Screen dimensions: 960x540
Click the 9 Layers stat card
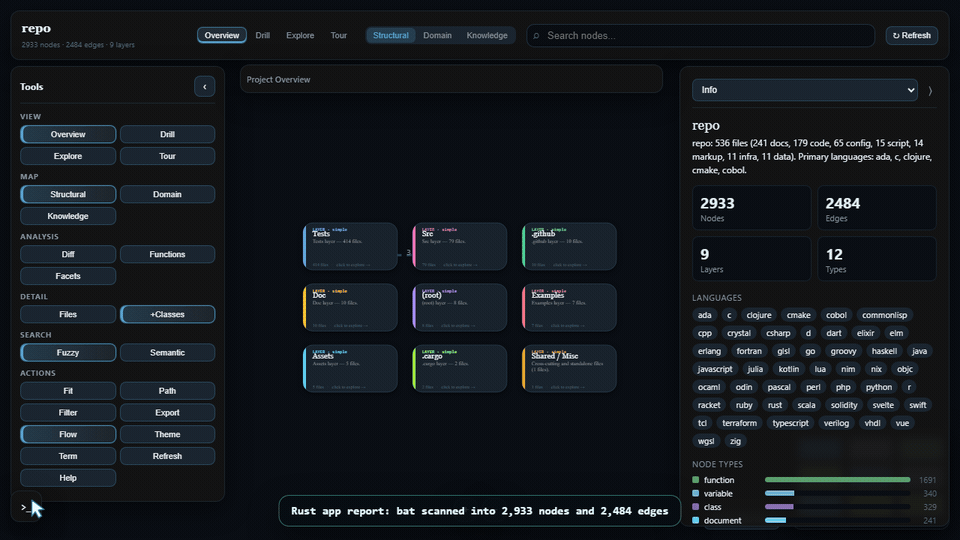point(751,259)
